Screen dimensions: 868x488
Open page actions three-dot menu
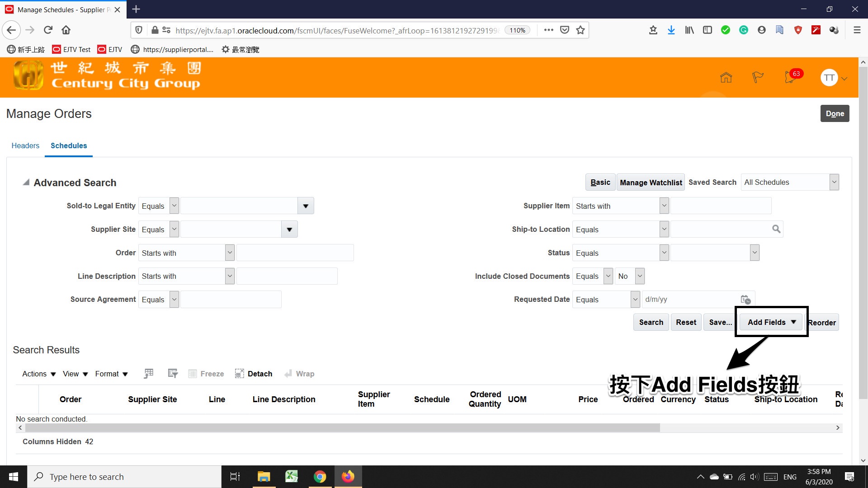(549, 30)
